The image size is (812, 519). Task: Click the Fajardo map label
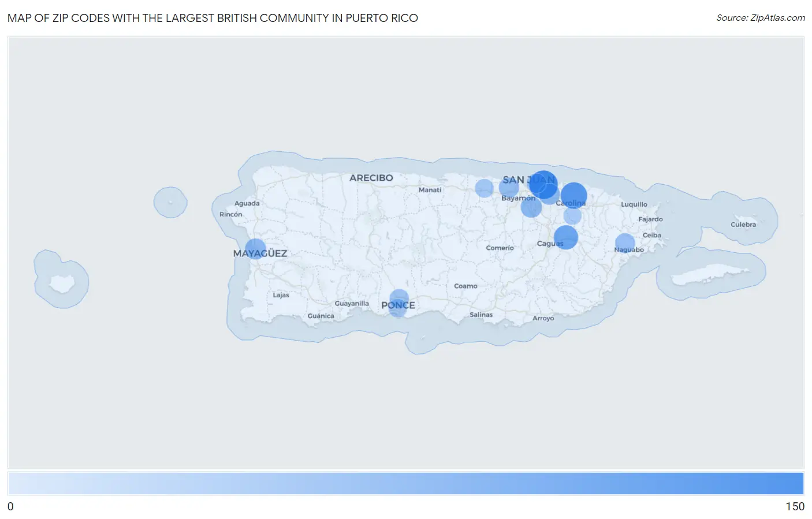click(x=651, y=219)
